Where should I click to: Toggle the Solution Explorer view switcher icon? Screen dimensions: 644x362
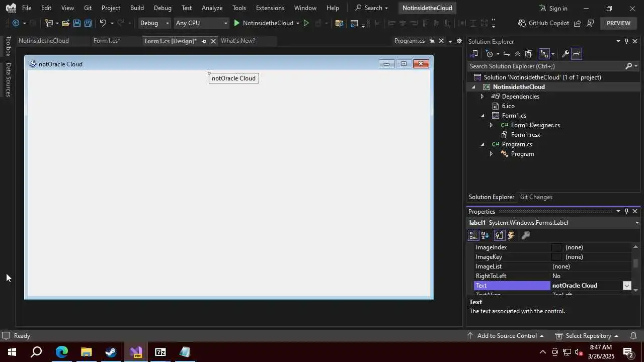[x=474, y=54]
